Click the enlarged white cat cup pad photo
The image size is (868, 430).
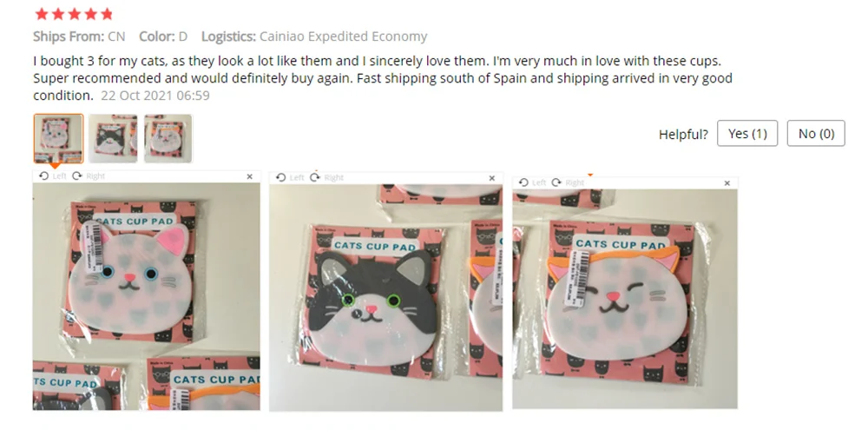pos(146,296)
